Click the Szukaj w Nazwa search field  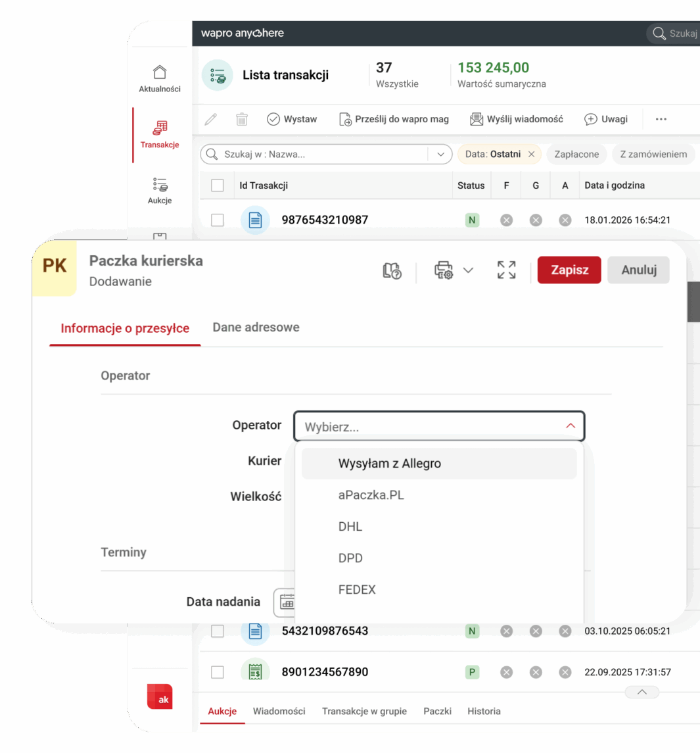[322, 155]
